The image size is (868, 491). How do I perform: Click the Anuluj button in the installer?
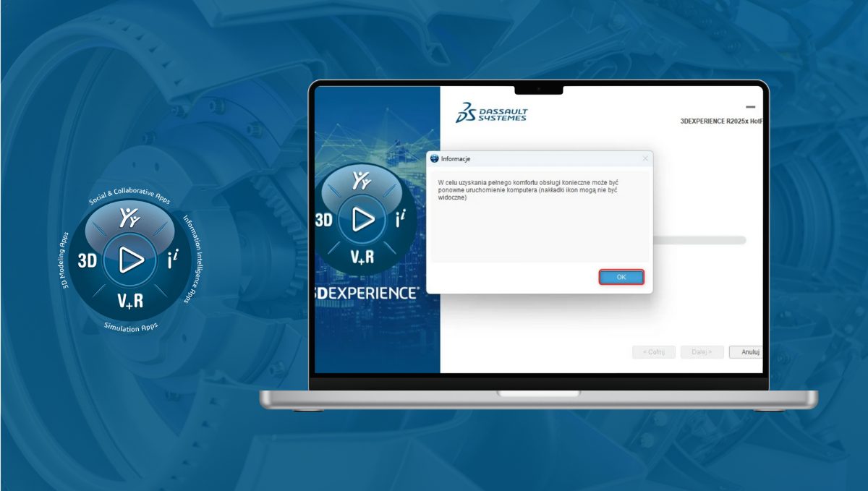[746, 352]
